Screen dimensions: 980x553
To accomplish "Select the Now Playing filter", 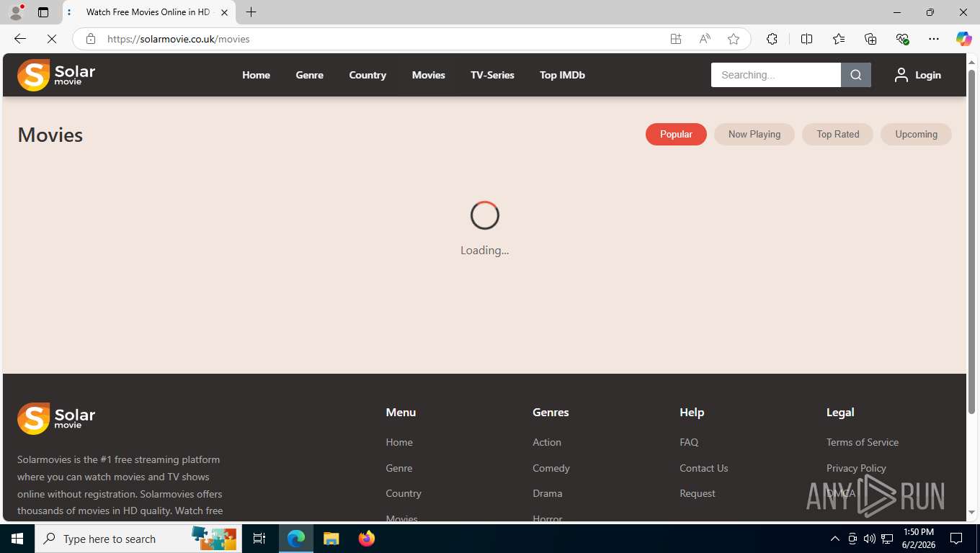I will point(754,134).
